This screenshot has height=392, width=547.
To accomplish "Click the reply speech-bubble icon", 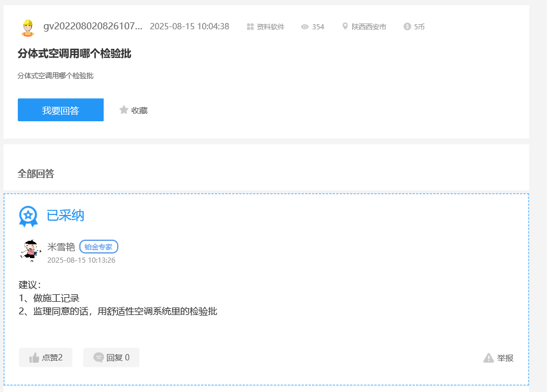I will (x=98, y=357).
